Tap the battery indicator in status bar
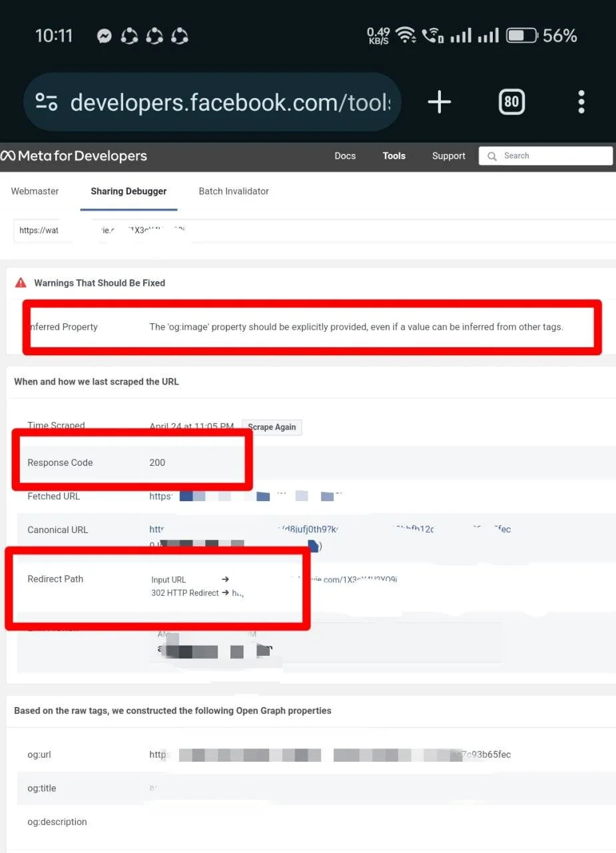The height and width of the screenshot is (853, 616). pos(522,35)
